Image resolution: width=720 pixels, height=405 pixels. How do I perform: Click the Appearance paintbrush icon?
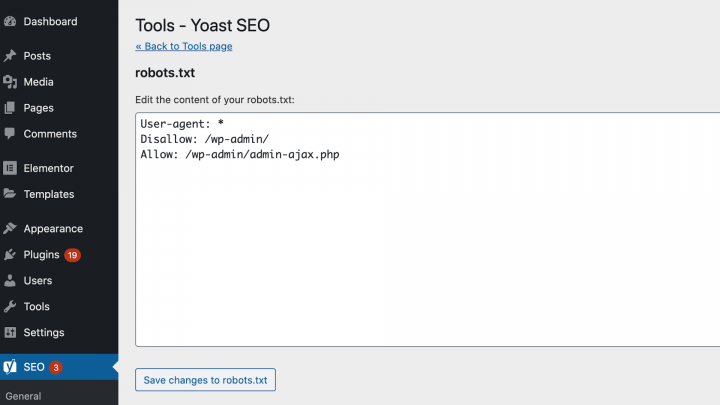(x=10, y=228)
